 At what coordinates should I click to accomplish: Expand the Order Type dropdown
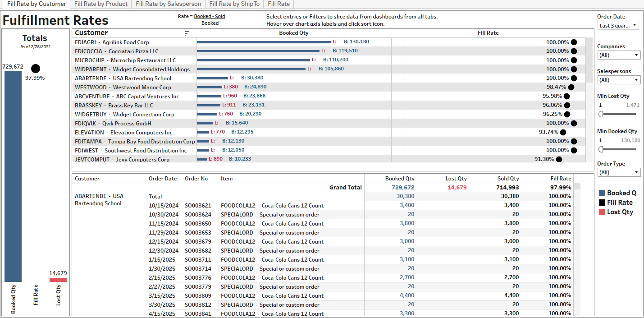coord(618,172)
